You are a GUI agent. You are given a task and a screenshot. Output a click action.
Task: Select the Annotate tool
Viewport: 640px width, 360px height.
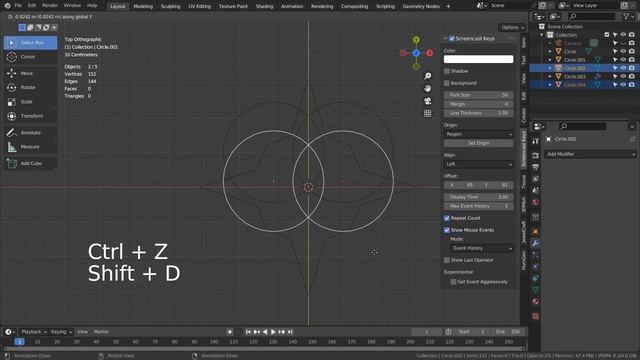(31, 133)
